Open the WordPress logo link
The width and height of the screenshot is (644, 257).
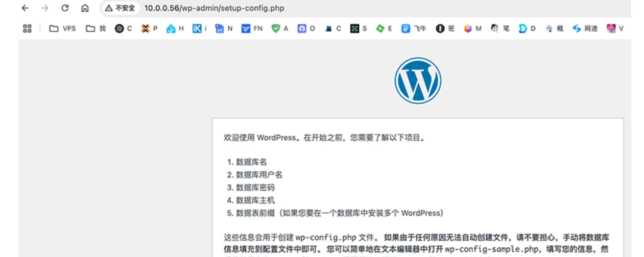click(417, 81)
